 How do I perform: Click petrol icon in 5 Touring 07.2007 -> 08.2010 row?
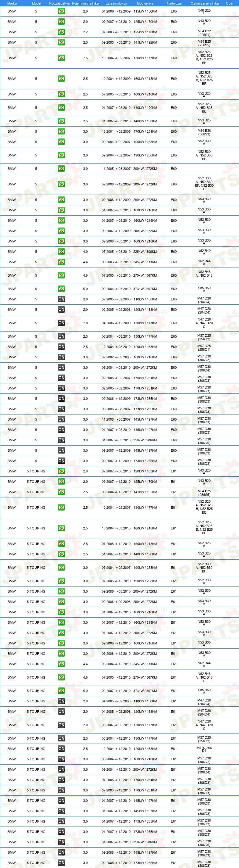(x=61, y=471)
